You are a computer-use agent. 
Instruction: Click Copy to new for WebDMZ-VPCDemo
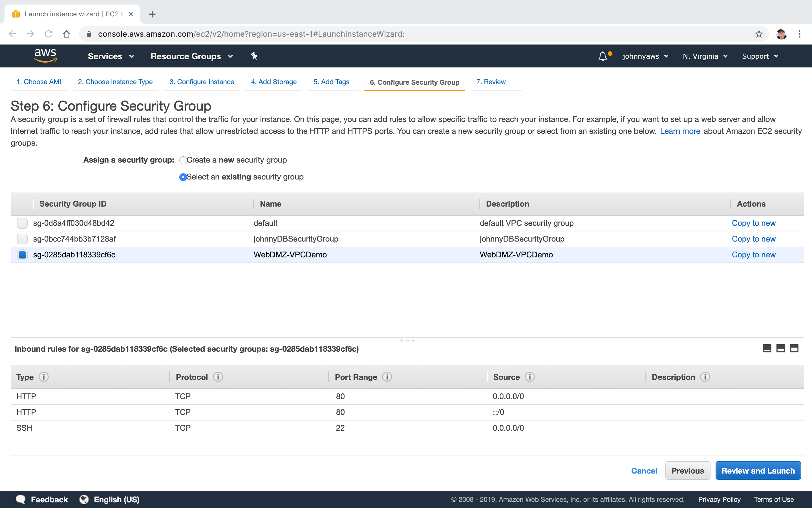pyautogui.click(x=754, y=255)
